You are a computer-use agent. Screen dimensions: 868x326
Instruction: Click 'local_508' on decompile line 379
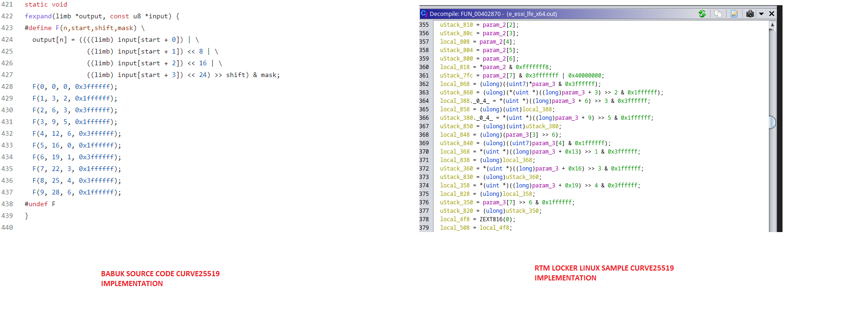(455, 228)
